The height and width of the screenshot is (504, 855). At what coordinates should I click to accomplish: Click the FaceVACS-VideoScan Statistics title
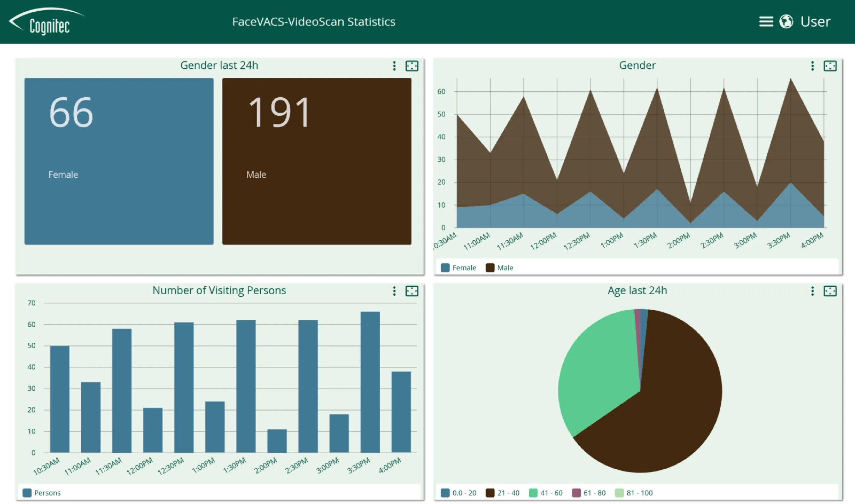(x=313, y=22)
